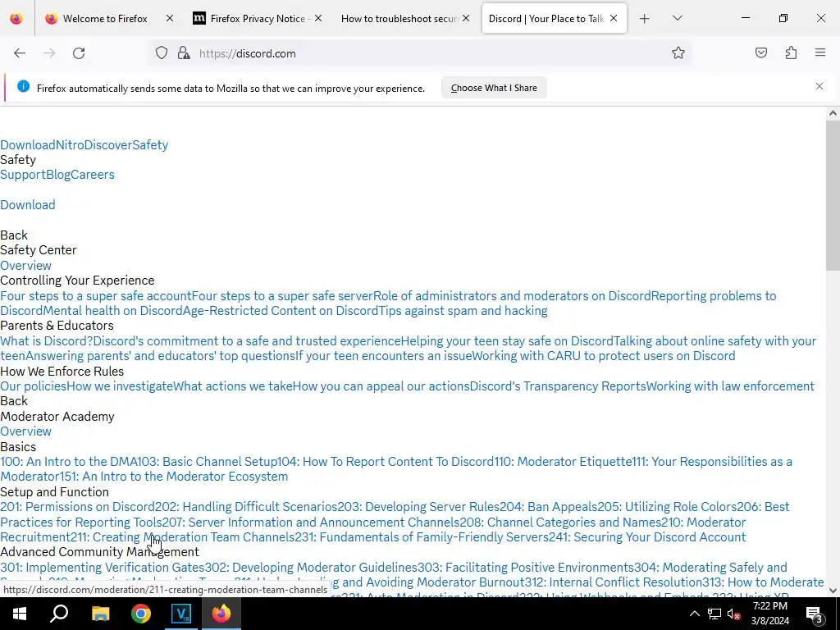Open Working with law enforcement link

(x=730, y=386)
